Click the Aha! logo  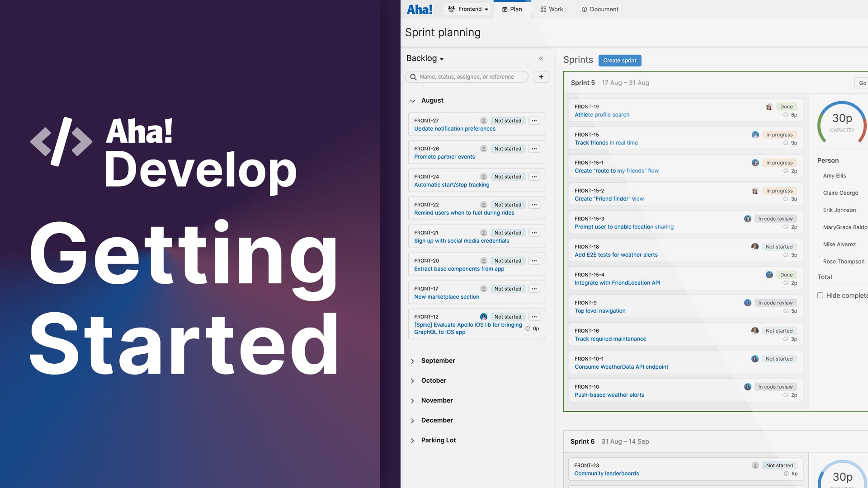tap(419, 9)
